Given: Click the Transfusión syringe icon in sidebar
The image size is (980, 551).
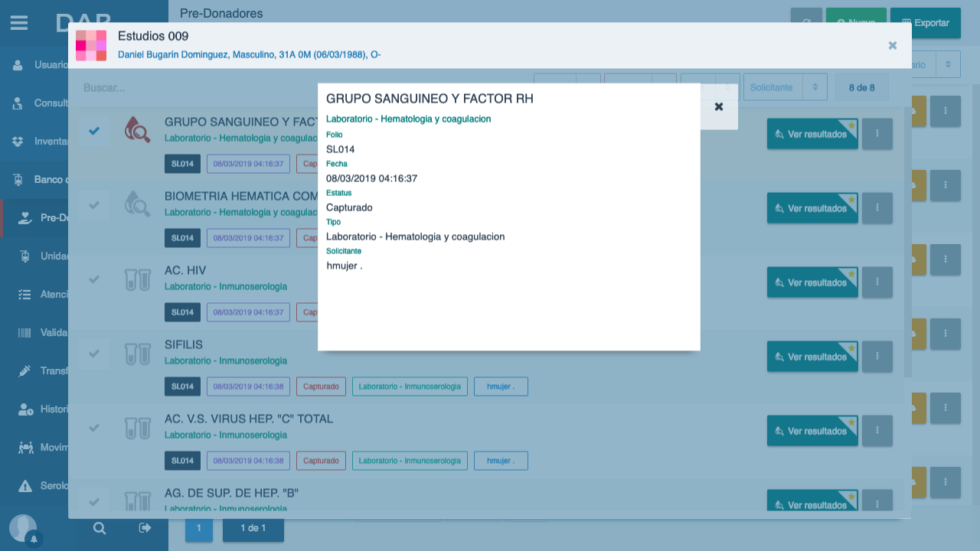Looking at the screenshot, I should pos(24,371).
